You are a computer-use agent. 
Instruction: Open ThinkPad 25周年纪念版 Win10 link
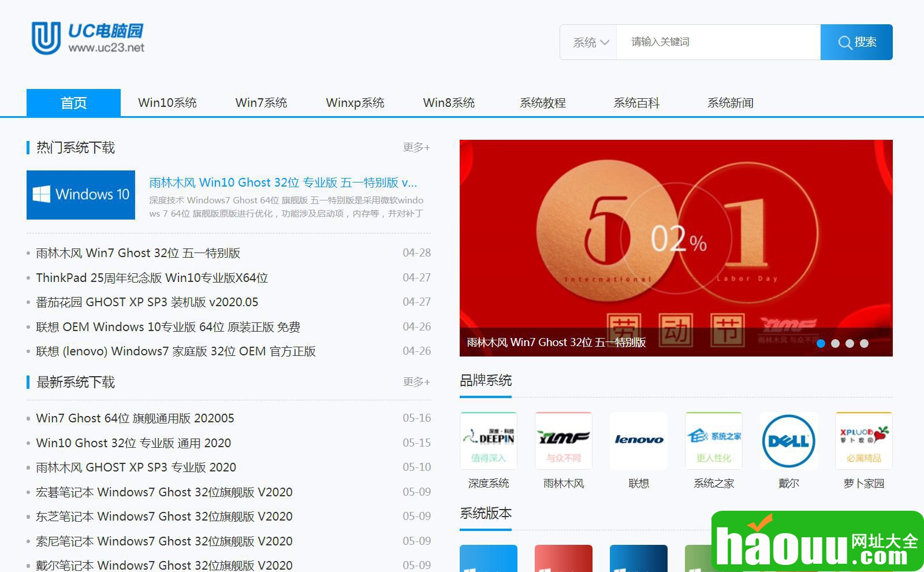152,278
